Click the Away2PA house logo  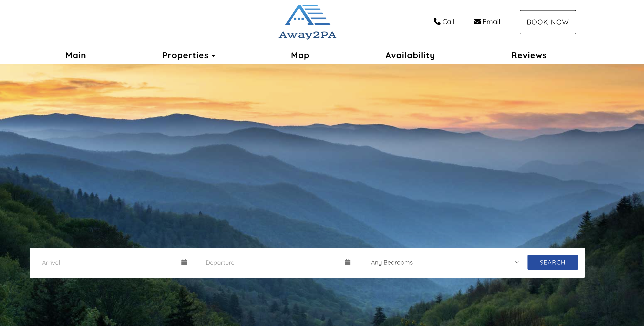tap(308, 22)
